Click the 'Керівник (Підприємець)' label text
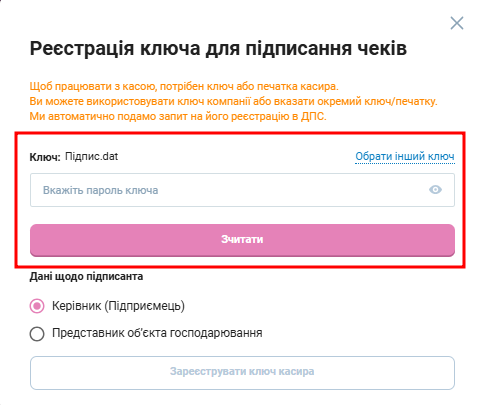The height and width of the screenshot is (405, 477). [x=118, y=306]
